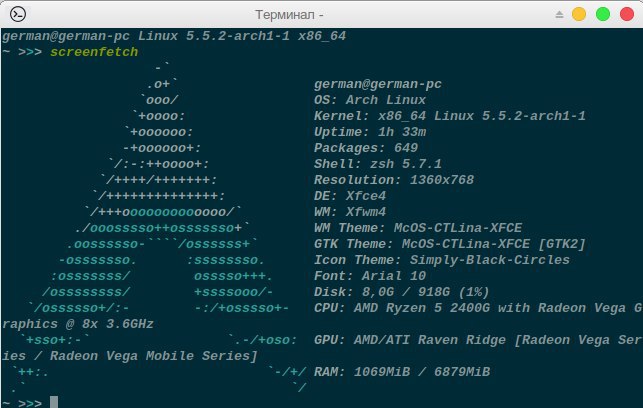643x408 pixels.
Task: Click the 'Терминал -' window title
Action: tap(290, 15)
